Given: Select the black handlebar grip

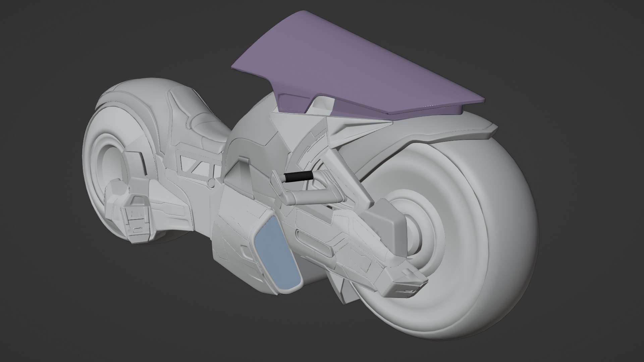Looking at the screenshot, I should point(299,177).
